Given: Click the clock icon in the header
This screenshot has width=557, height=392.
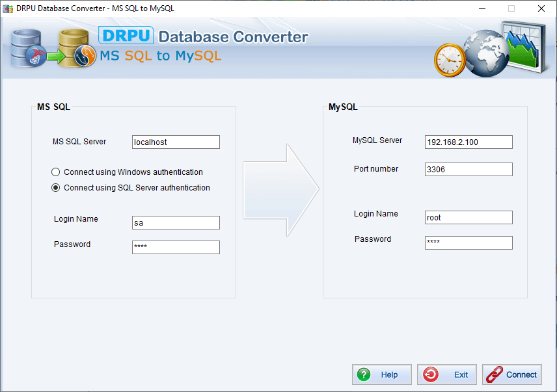Looking at the screenshot, I should click(450, 60).
